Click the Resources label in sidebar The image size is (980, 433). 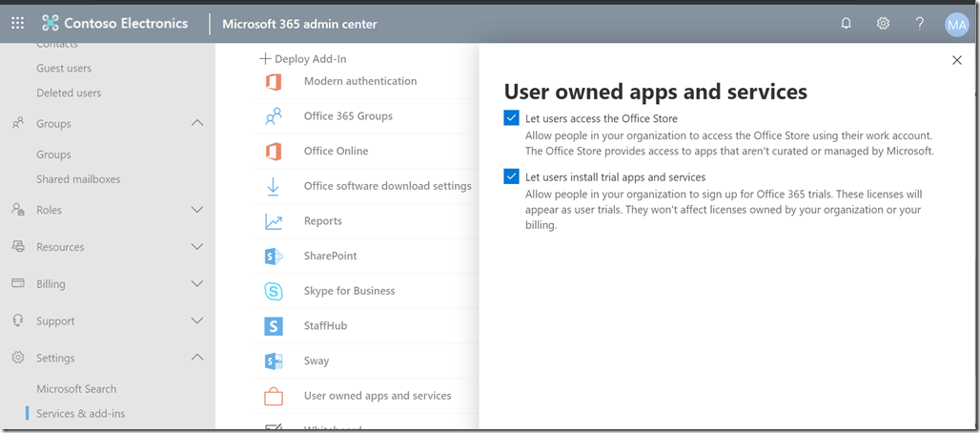click(60, 247)
